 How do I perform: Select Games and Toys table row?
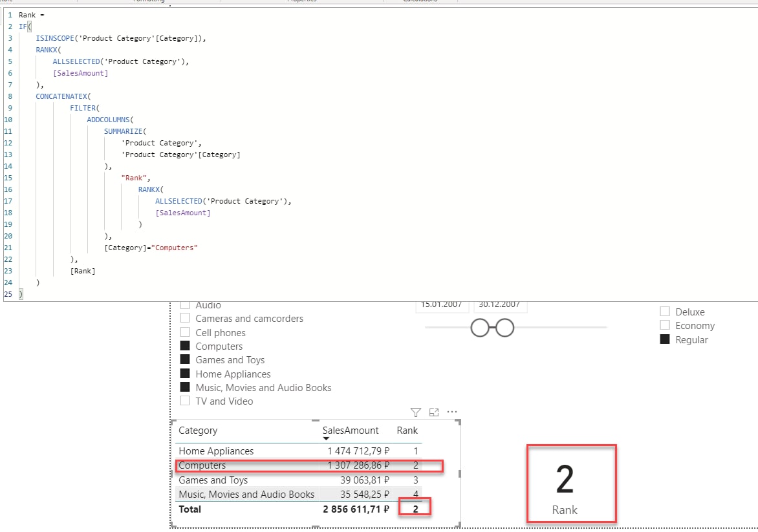(x=298, y=480)
